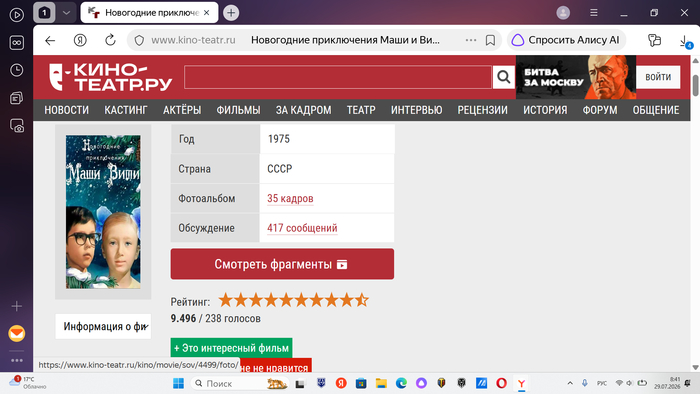The height and width of the screenshot is (394, 700).
Task: Open the video player icon in the left sidebar
Action: [x=17, y=15]
